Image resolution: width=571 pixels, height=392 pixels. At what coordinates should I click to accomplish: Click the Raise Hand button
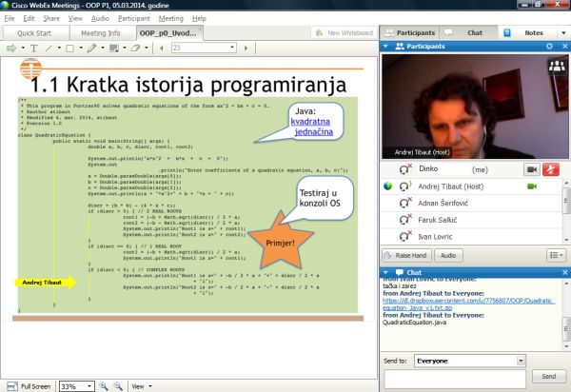[x=406, y=255]
